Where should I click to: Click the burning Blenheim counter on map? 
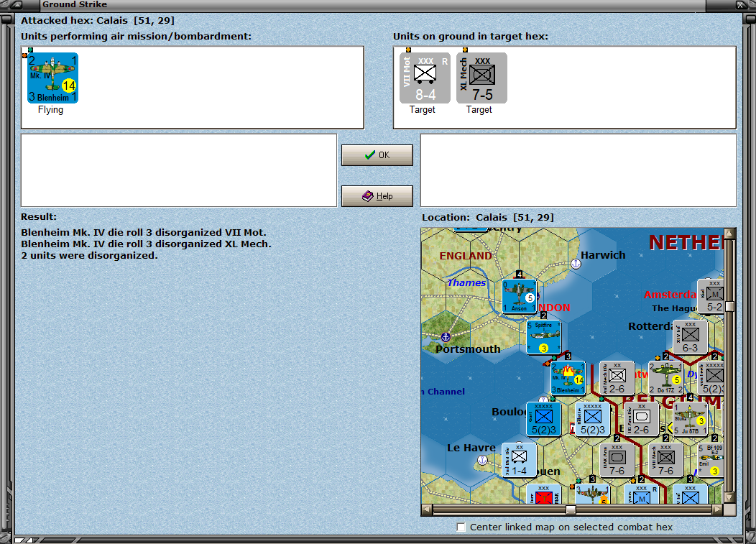[568, 378]
